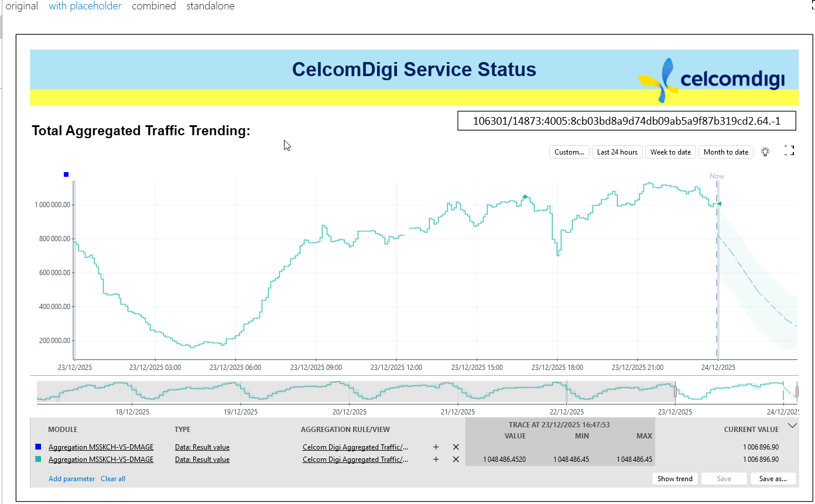Image resolution: width=815 pixels, height=504 pixels.
Task: Collapse the legend panel with the chevron
Action: pos(792,426)
